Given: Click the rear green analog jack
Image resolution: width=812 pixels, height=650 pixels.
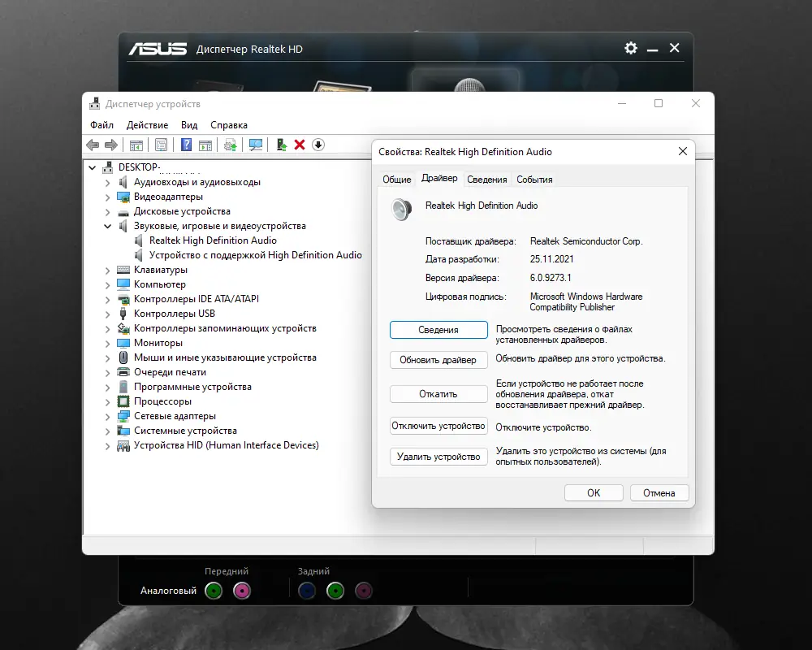Looking at the screenshot, I should click(335, 591).
